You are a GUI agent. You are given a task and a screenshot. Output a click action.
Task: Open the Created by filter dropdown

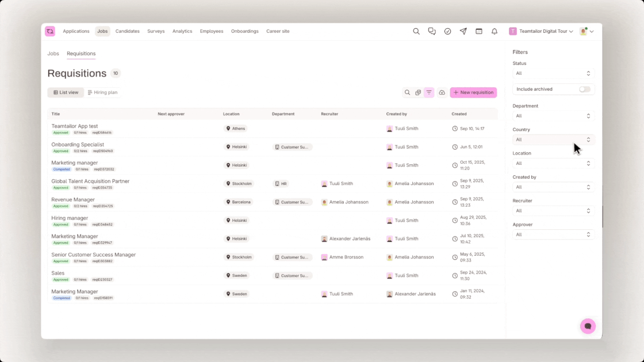click(553, 187)
